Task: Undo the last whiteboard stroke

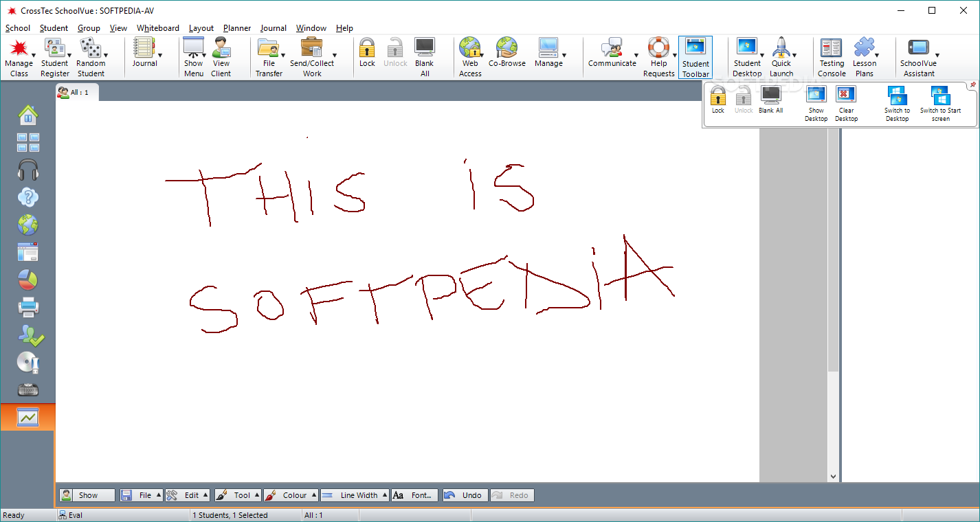Action: click(x=465, y=495)
